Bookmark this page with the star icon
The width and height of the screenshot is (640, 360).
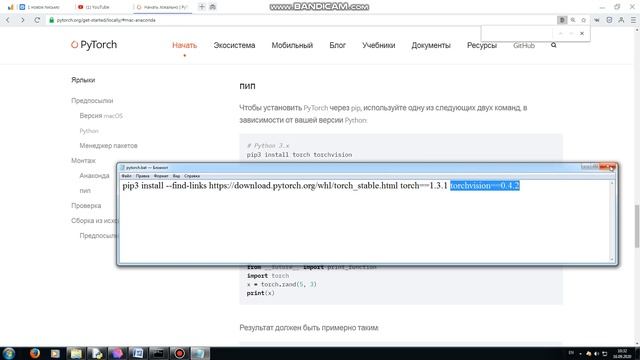tap(584, 20)
